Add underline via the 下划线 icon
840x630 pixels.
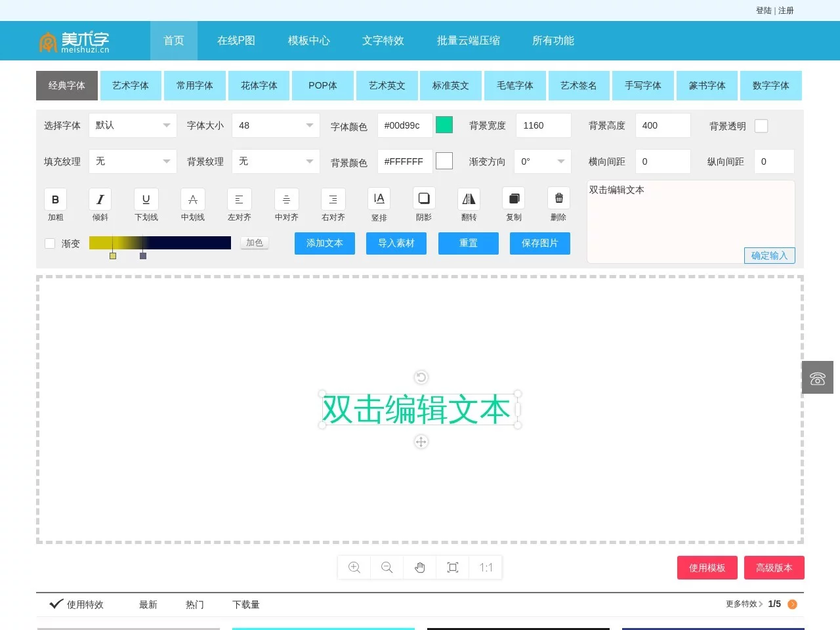(x=146, y=204)
